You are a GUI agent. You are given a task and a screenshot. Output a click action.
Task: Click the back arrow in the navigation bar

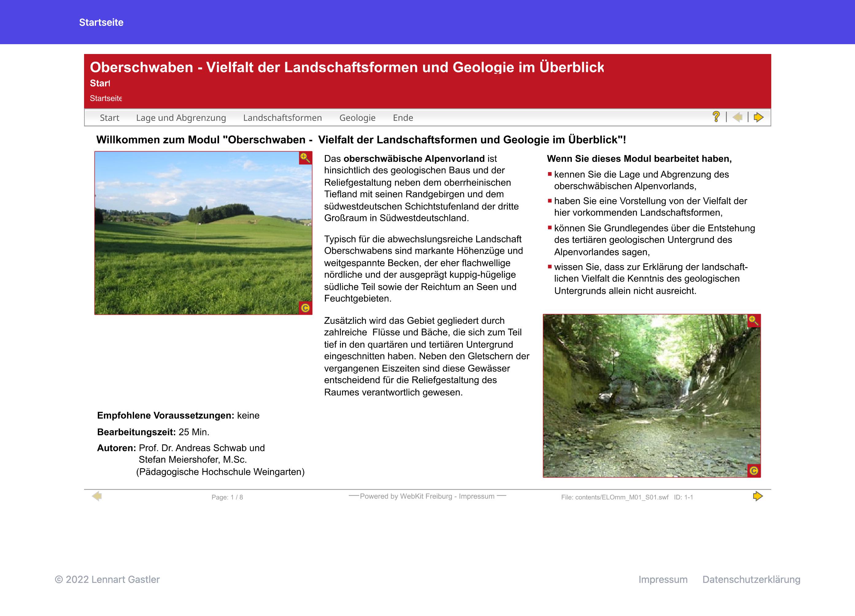(x=737, y=117)
